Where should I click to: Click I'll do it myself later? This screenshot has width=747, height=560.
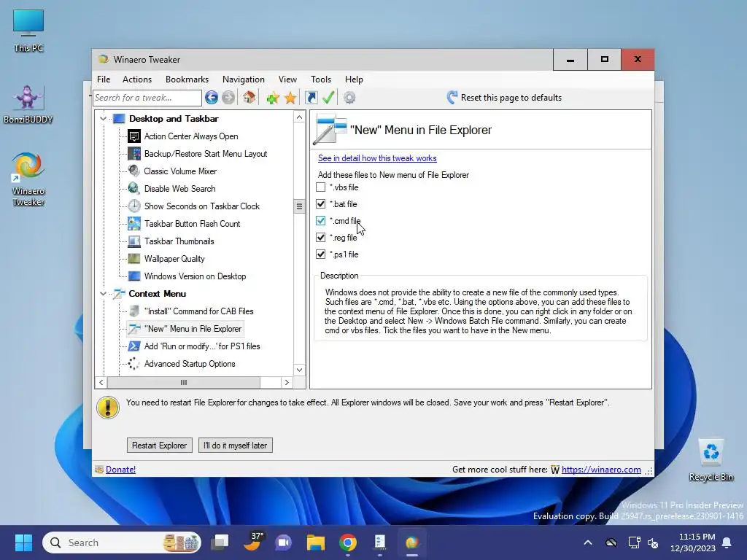236,446
